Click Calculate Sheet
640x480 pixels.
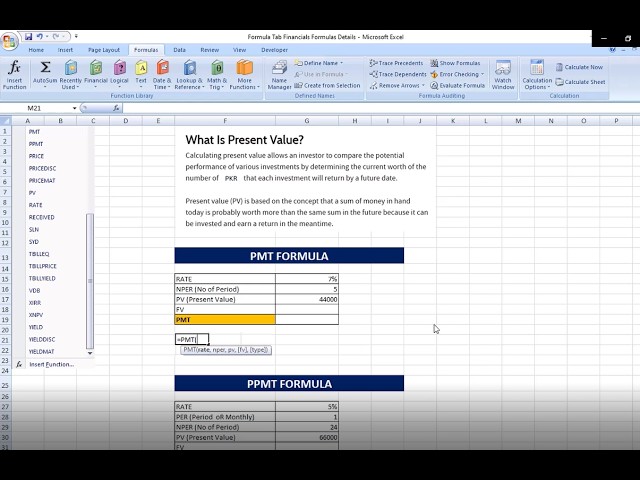click(x=580, y=82)
